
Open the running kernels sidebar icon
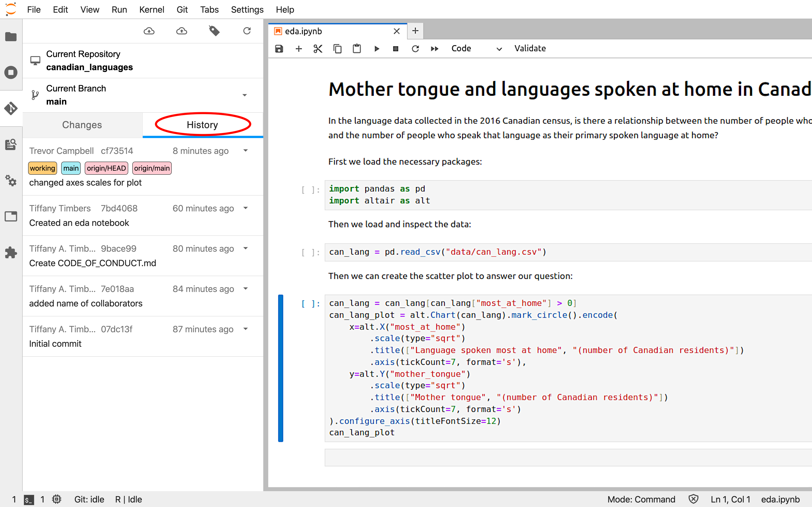[11, 72]
